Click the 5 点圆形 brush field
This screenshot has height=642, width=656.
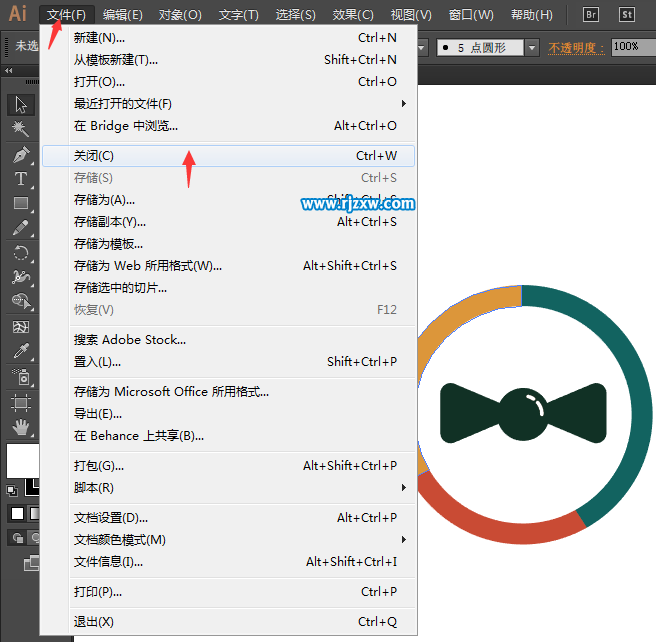click(480, 47)
